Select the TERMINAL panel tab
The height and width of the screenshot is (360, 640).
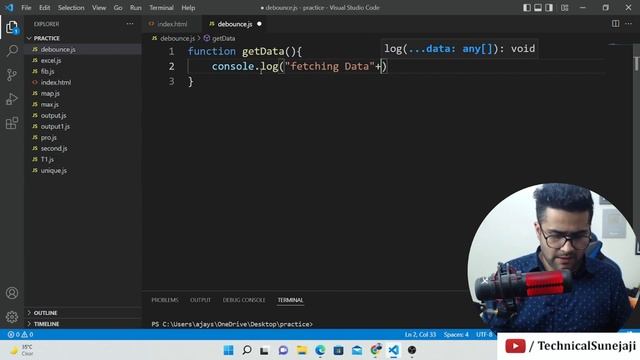pos(290,300)
